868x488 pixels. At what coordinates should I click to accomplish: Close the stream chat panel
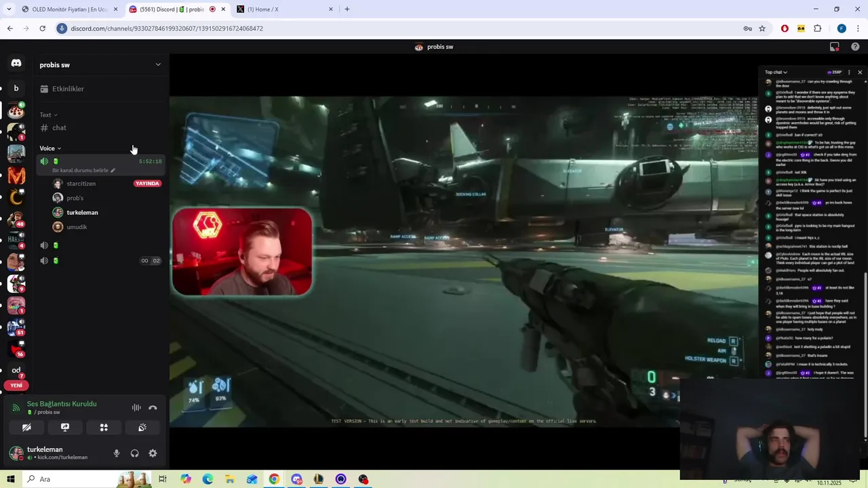click(860, 72)
